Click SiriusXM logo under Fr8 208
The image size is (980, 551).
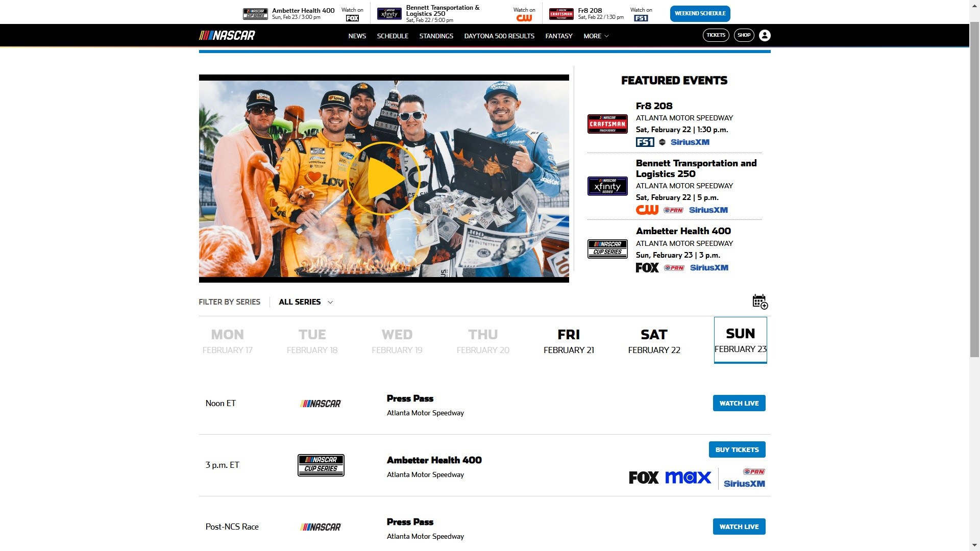690,142
